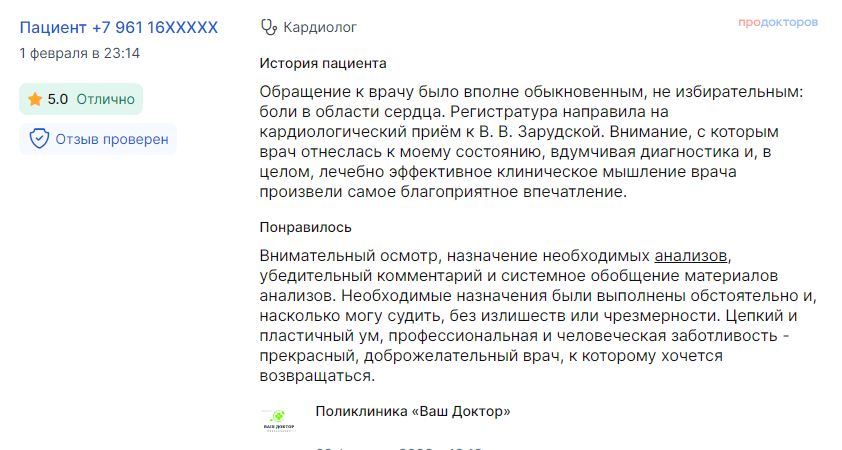Click the Отзыв проверен label text
Screen dimensions: 842x450
click(112, 139)
